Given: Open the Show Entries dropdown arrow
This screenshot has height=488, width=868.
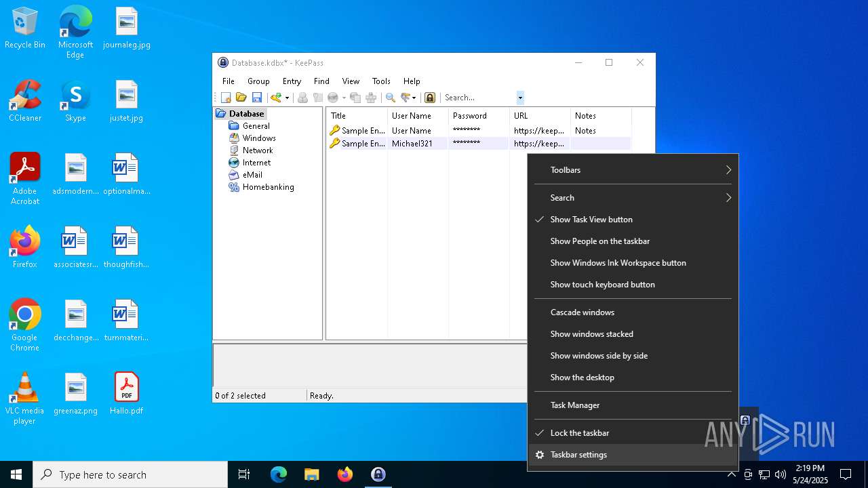Looking at the screenshot, I should click(414, 98).
